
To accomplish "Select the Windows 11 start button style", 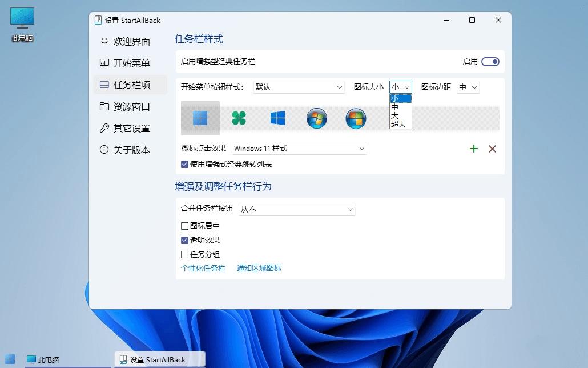I will [200, 118].
